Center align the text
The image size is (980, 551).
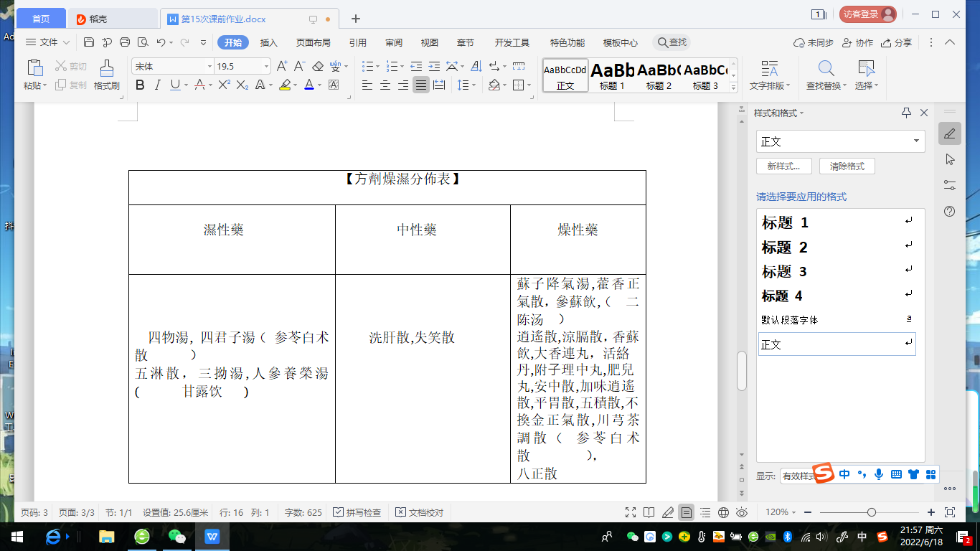tap(385, 85)
